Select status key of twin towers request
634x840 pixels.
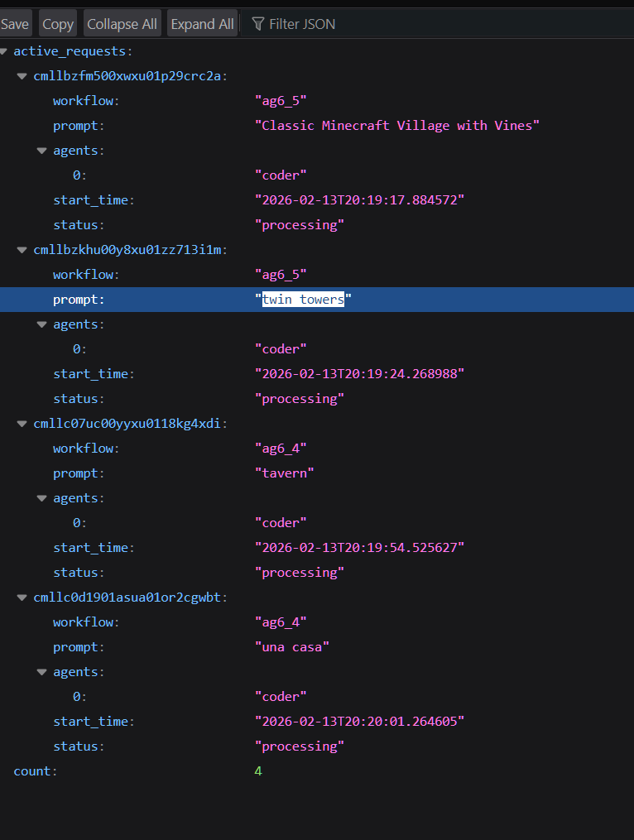coord(75,399)
